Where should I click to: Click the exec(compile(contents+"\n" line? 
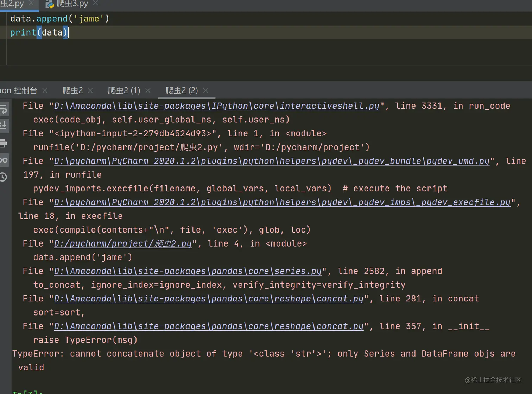tap(172, 230)
